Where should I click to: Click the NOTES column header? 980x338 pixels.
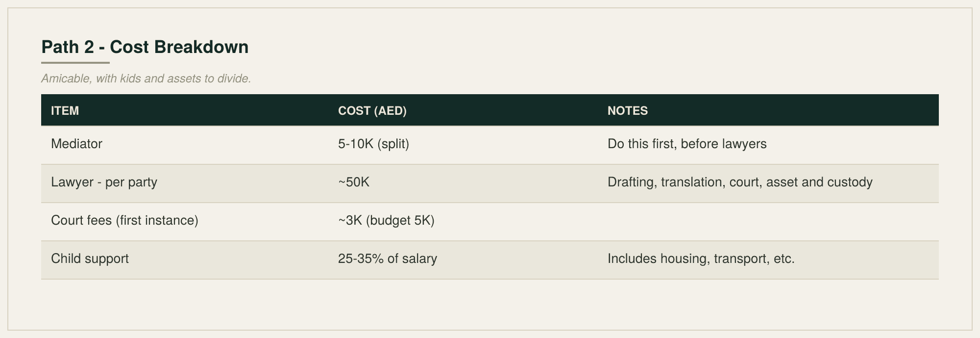[628, 111]
